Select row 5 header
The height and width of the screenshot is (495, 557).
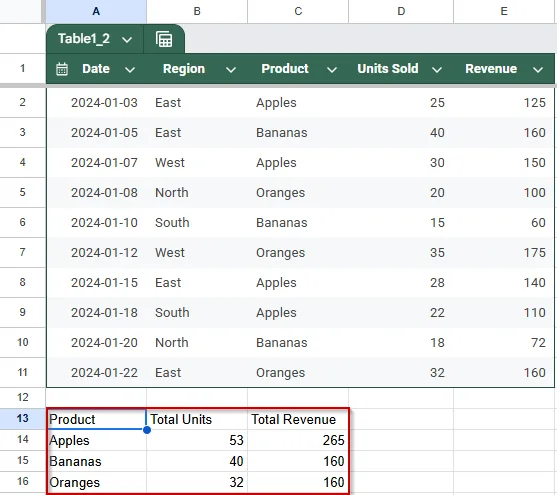tap(23, 192)
